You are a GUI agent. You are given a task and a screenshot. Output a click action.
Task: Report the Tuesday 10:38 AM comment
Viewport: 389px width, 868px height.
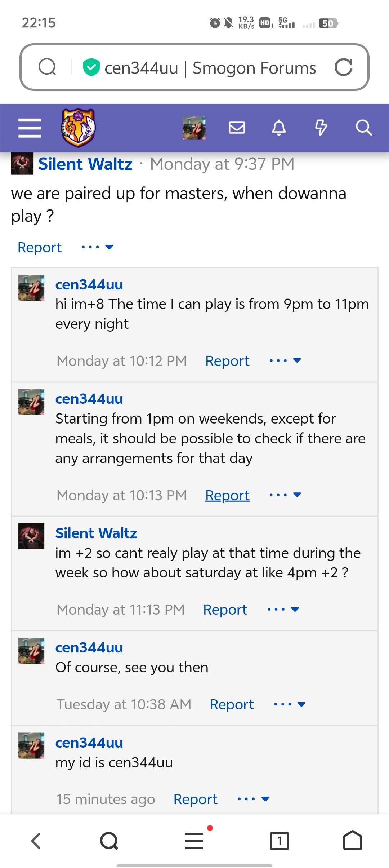(x=232, y=704)
